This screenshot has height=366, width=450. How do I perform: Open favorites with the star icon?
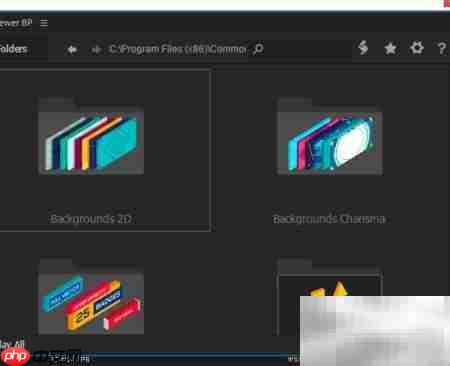point(390,49)
